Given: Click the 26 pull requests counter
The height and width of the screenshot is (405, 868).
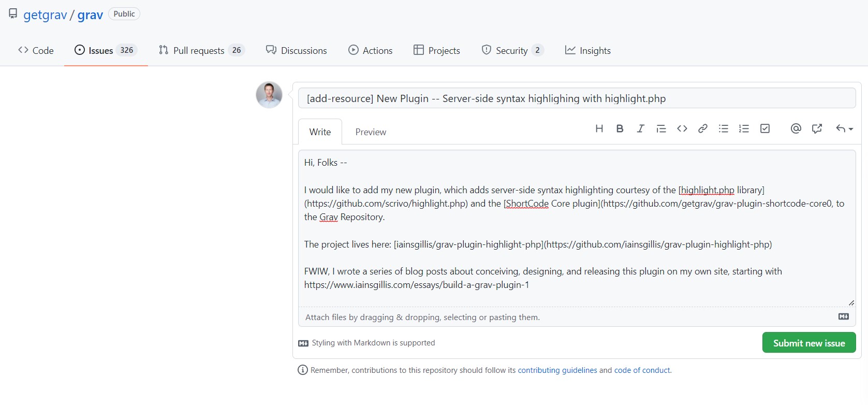Looking at the screenshot, I should tap(237, 50).
